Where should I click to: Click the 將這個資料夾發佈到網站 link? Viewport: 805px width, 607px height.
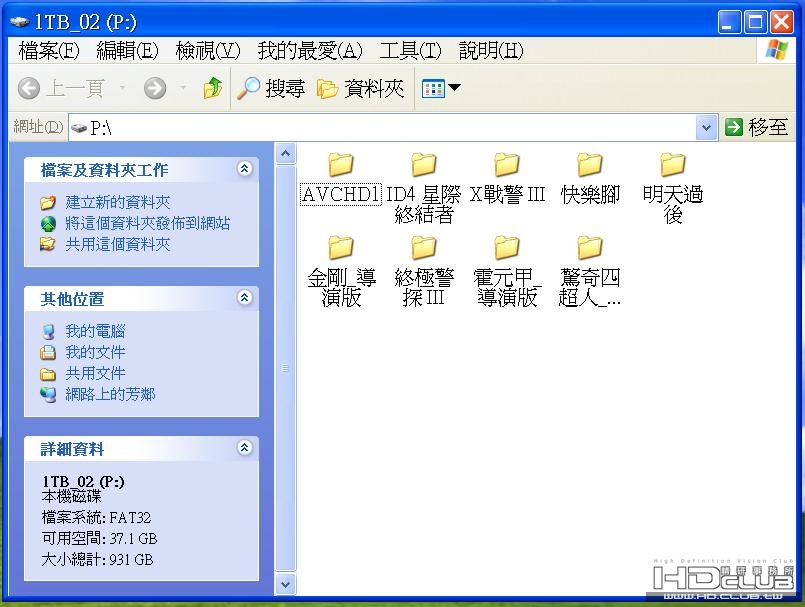[148, 223]
